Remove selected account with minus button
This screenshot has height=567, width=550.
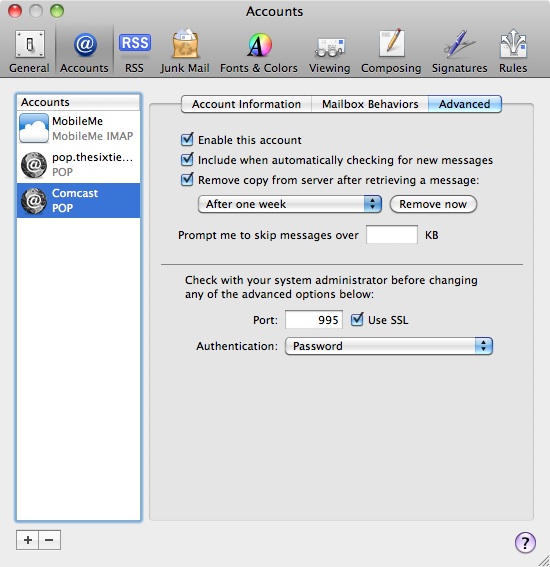click(50, 540)
